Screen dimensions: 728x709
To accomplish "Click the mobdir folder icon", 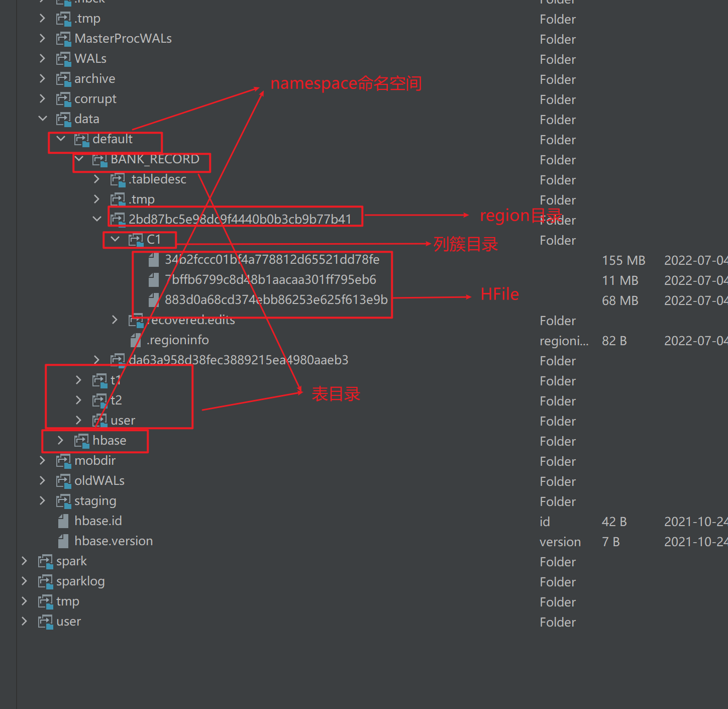I will (63, 461).
